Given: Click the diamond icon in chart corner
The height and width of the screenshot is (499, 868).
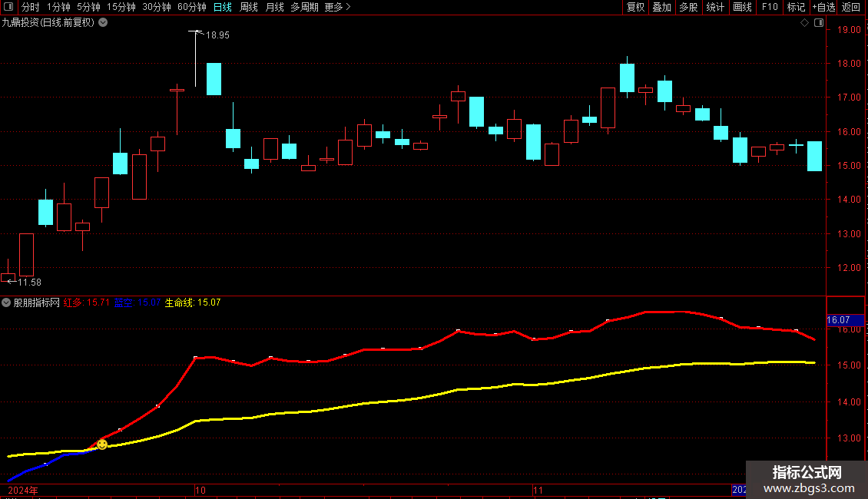Looking at the screenshot, I should pos(805,23).
